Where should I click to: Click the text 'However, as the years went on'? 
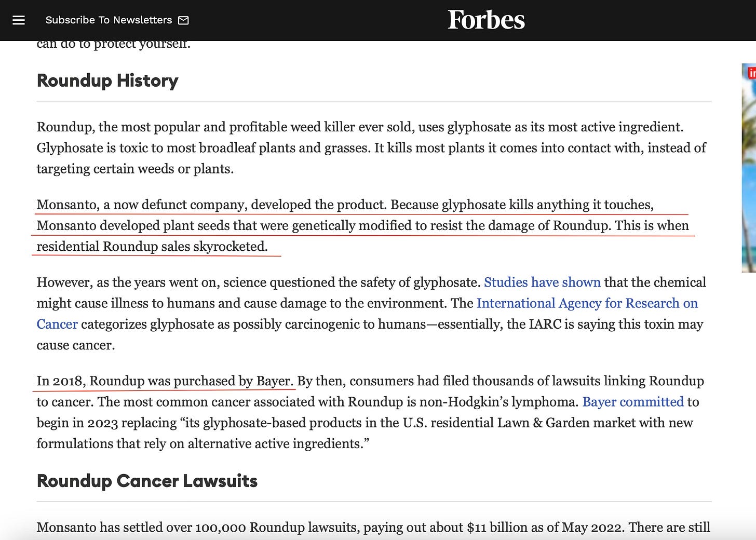click(128, 282)
